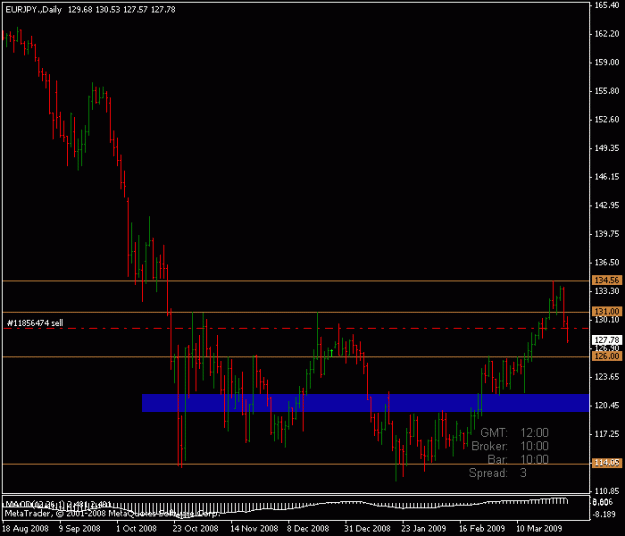Click the -8.189 indicator scale value

click(x=604, y=514)
